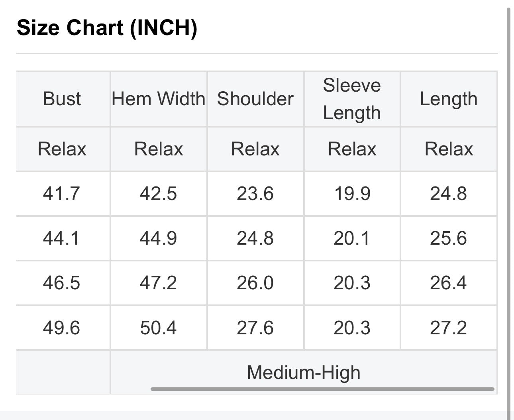Click the length value 27.2
Screen dimensions: 514x420
click(449, 328)
